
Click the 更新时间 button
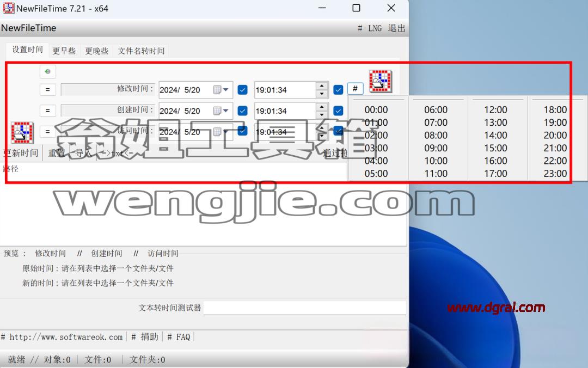[x=21, y=153]
